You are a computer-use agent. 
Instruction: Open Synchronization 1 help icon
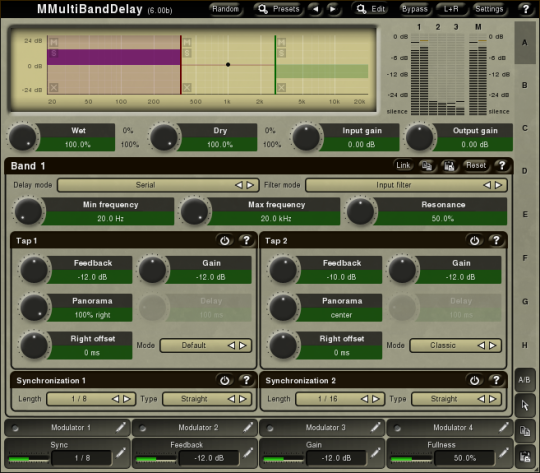coord(246,380)
